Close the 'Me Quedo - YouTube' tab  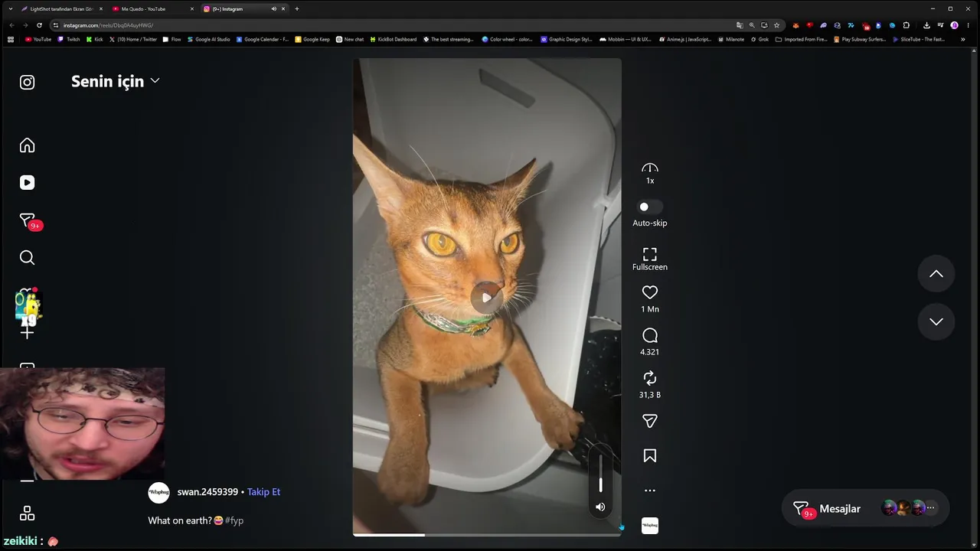click(x=192, y=8)
